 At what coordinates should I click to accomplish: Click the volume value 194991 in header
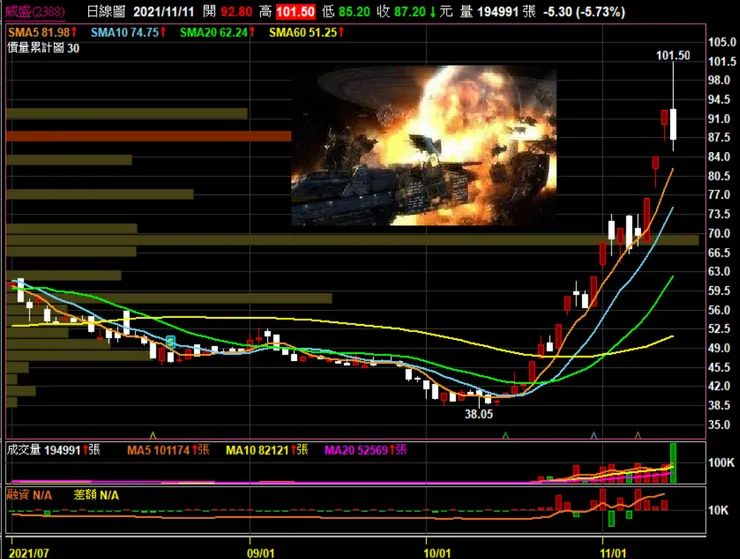[498, 11]
